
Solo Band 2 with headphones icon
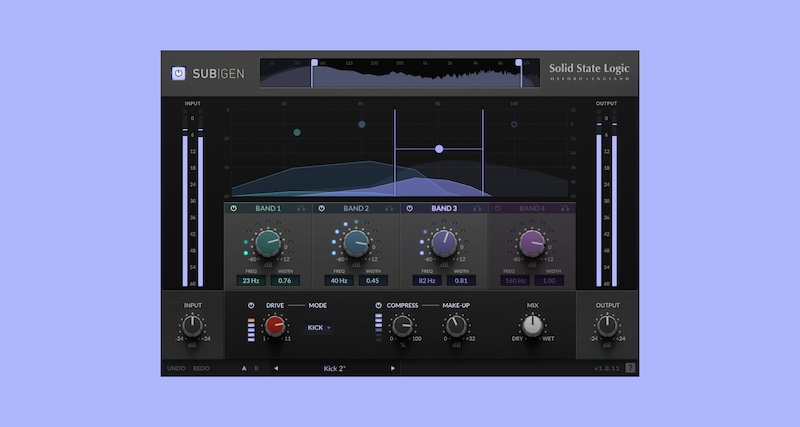click(389, 208)
